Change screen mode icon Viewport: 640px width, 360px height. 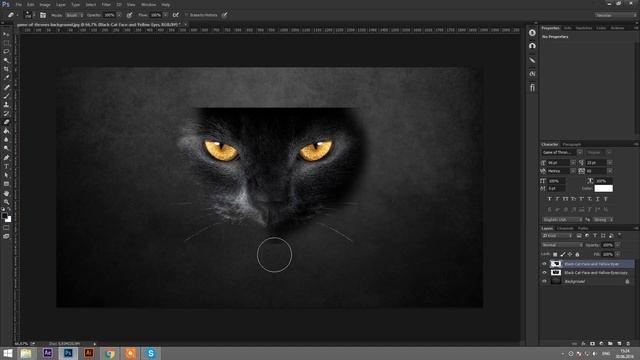(x=6, y=236)
